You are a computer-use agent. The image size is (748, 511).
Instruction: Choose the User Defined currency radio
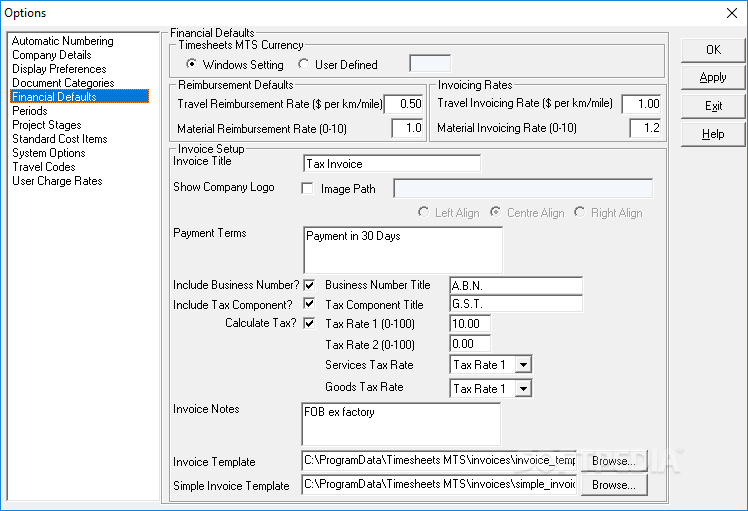pos(303,64)
